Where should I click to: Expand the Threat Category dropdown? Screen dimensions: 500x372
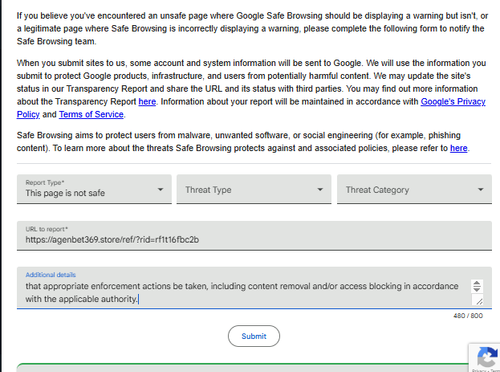[414, 189]
